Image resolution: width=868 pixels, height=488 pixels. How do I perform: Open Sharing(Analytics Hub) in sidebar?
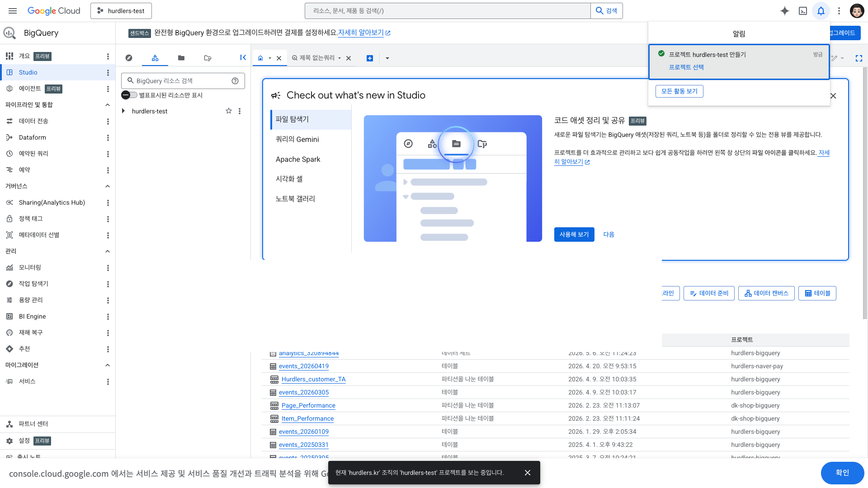click(52, 202)
